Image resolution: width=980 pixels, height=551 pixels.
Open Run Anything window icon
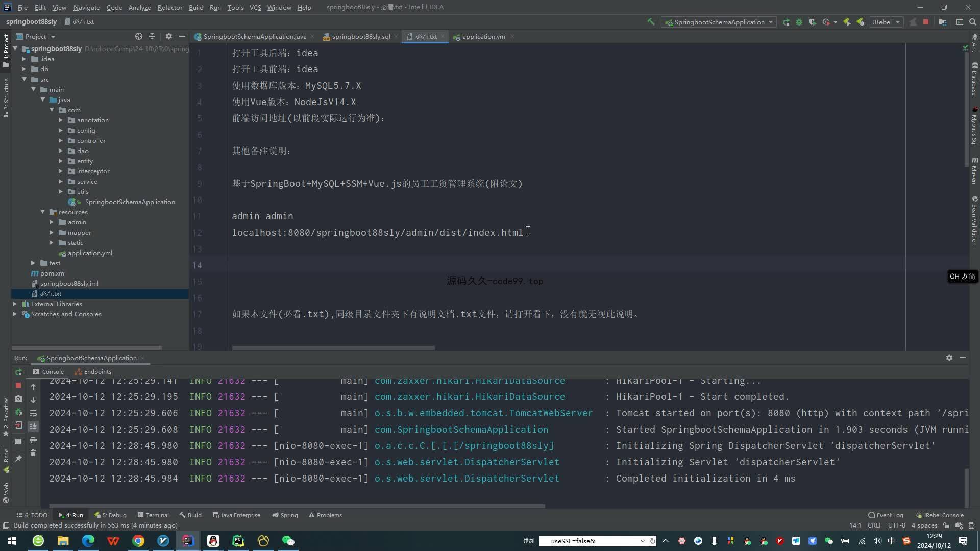[x=960, y=22]
